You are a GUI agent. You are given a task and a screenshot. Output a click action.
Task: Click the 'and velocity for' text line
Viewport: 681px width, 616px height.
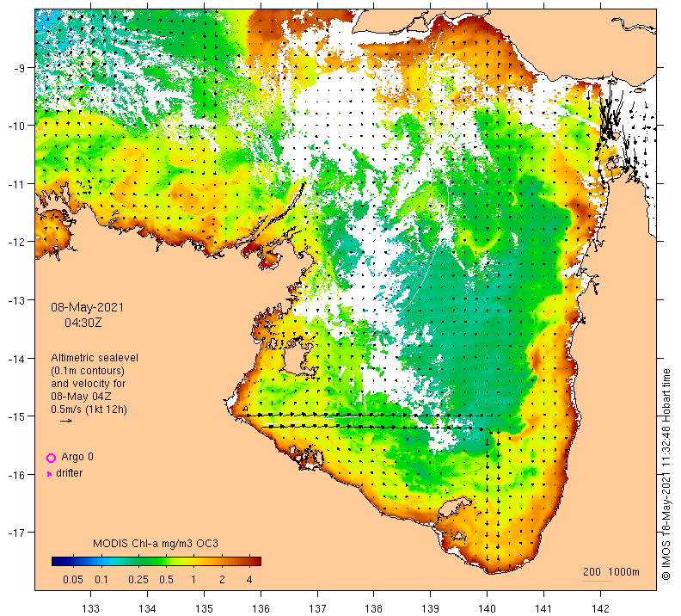(89, 384)
